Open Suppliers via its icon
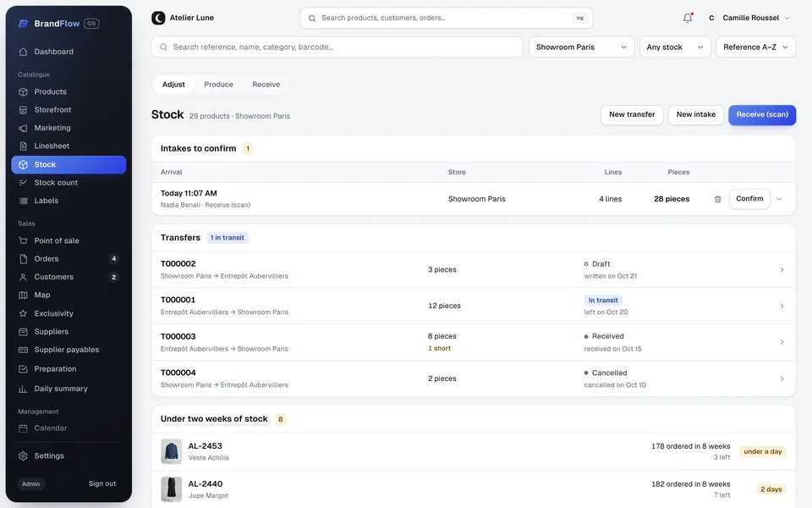 coord(23,332)
